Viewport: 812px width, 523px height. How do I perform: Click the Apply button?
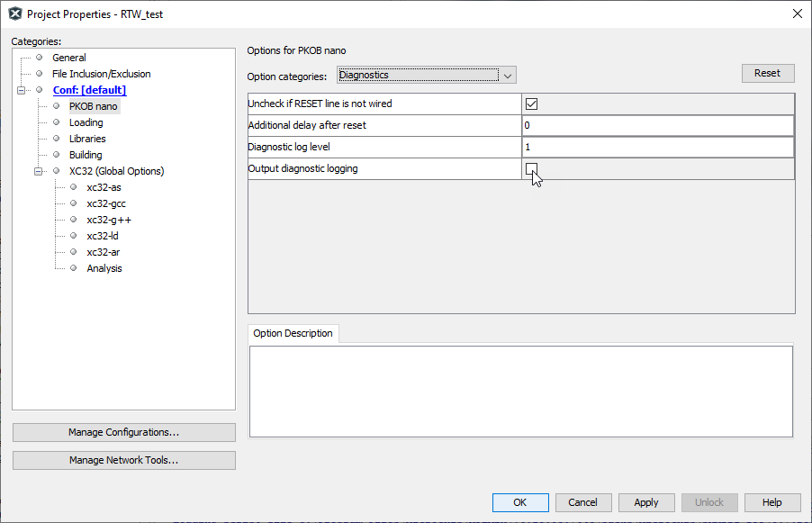[645, 502]
